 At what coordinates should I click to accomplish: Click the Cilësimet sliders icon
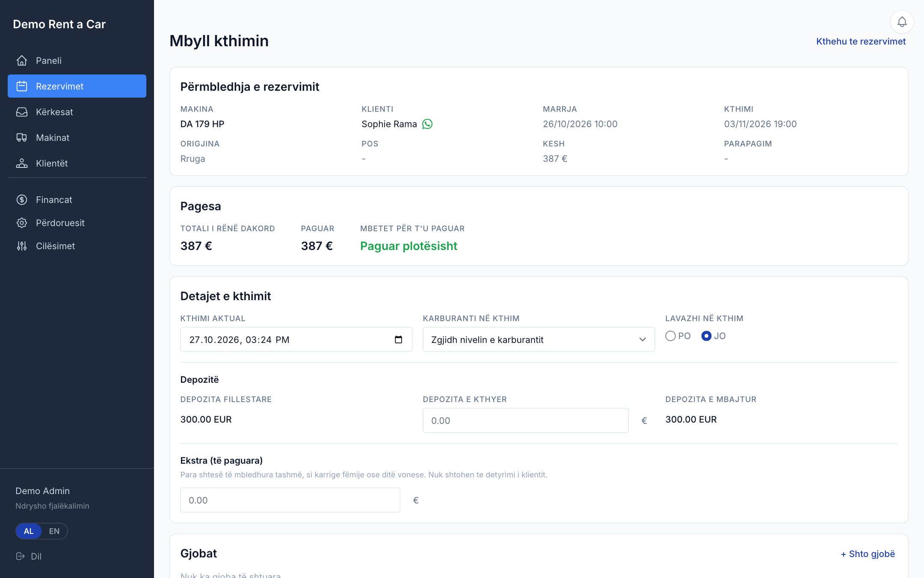click(x=22, y=246)
